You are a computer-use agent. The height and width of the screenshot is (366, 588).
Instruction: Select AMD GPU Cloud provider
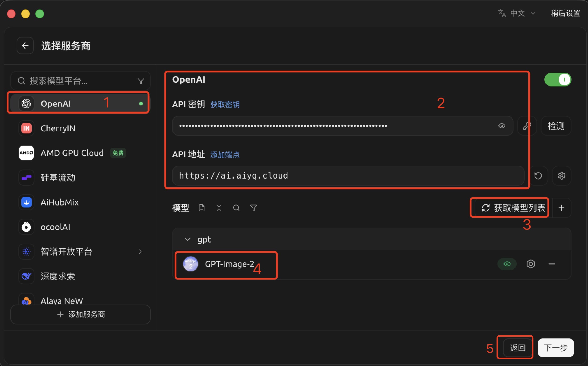[80, 153]
